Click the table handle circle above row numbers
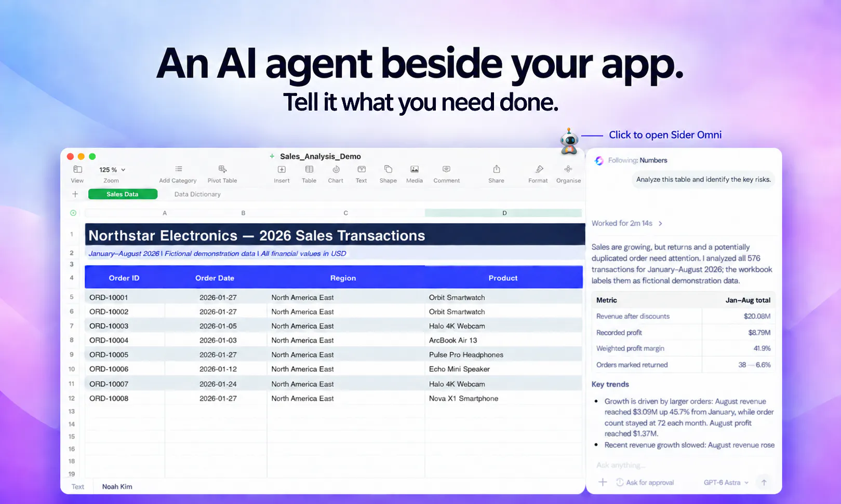The image size is (841, 504). pos(73,213)
